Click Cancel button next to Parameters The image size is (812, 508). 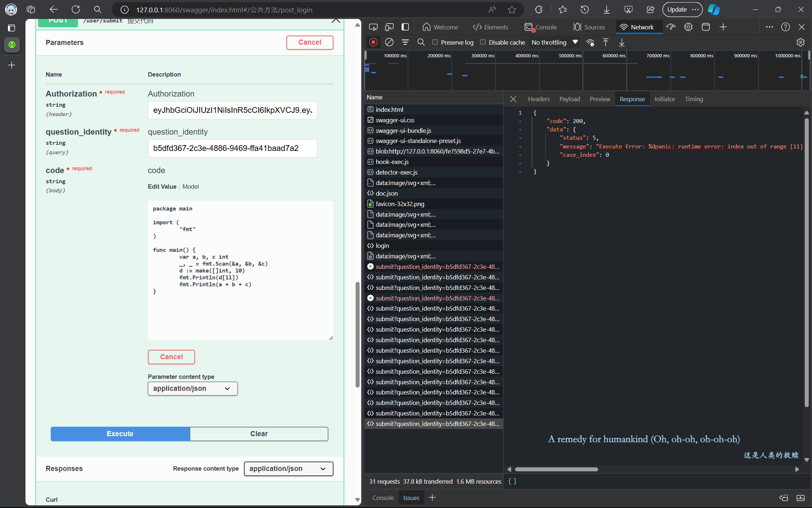click(310, 42)
